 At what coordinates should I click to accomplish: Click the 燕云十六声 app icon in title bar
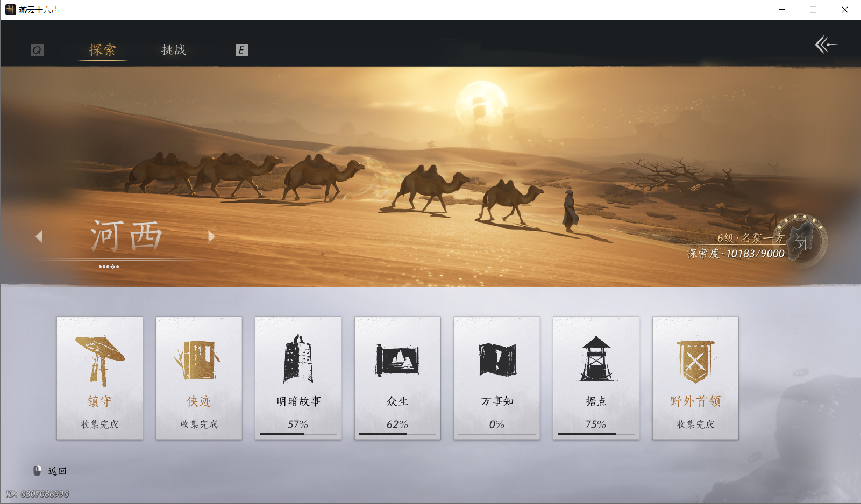pyautogui.click(x=10, y=10)
